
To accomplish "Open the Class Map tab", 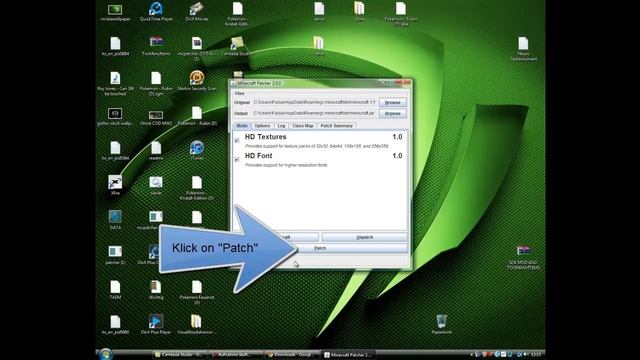I will click(x=303, y=126).
